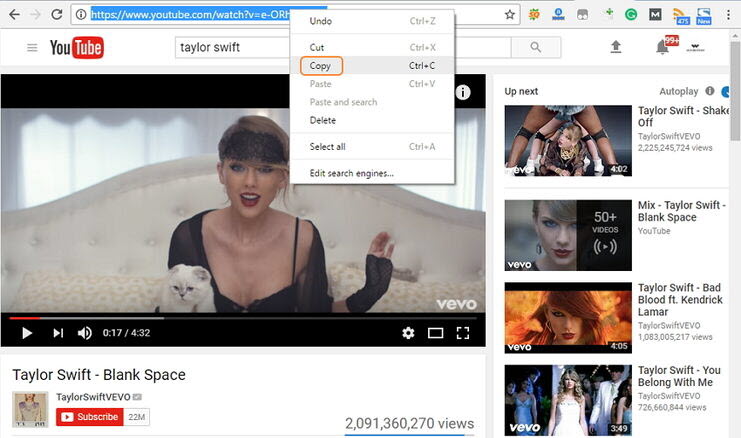
Task: Open Taylor Swift - Shake It Off title
Action: [683, 116]
